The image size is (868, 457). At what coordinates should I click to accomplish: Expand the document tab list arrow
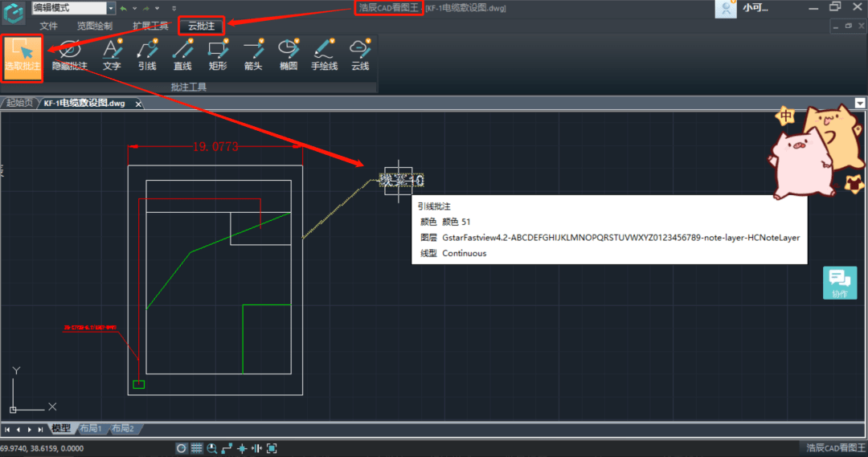click(x=860, y=103)
